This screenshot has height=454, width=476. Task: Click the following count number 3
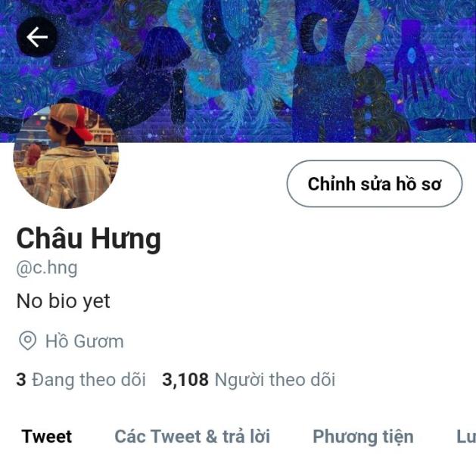pyautogui.click(x=21, y=380)
